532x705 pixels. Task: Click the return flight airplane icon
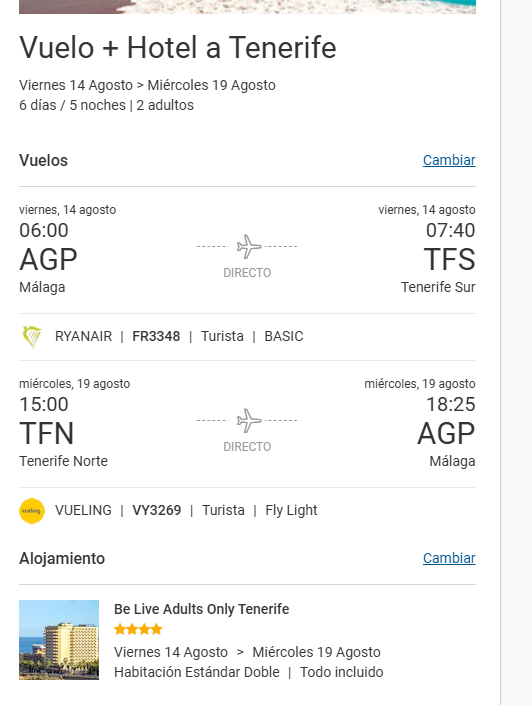(249, 420)
